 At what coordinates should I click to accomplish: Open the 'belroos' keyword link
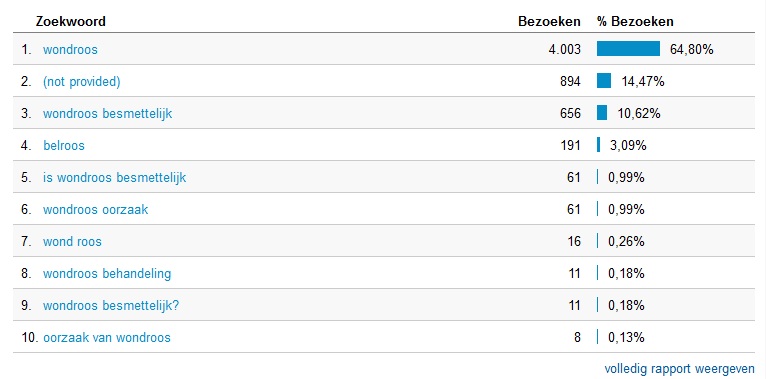coord(64,146)
